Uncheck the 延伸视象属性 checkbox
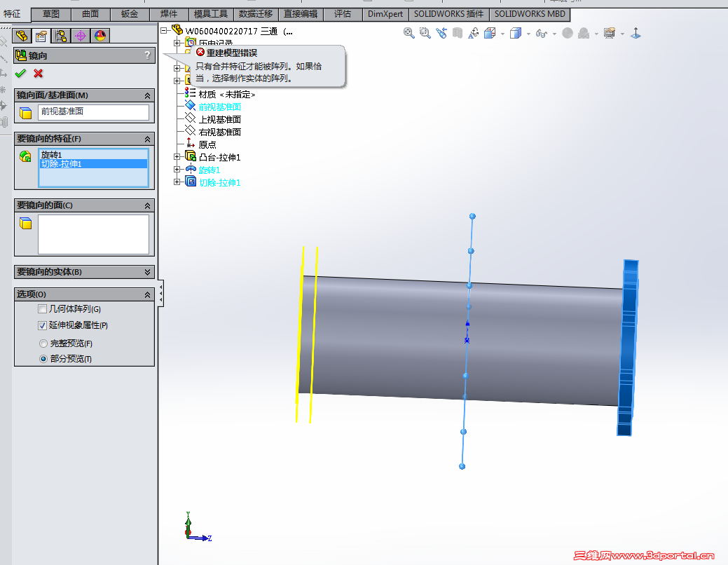 pyautogui.click(x=42, y=325)
